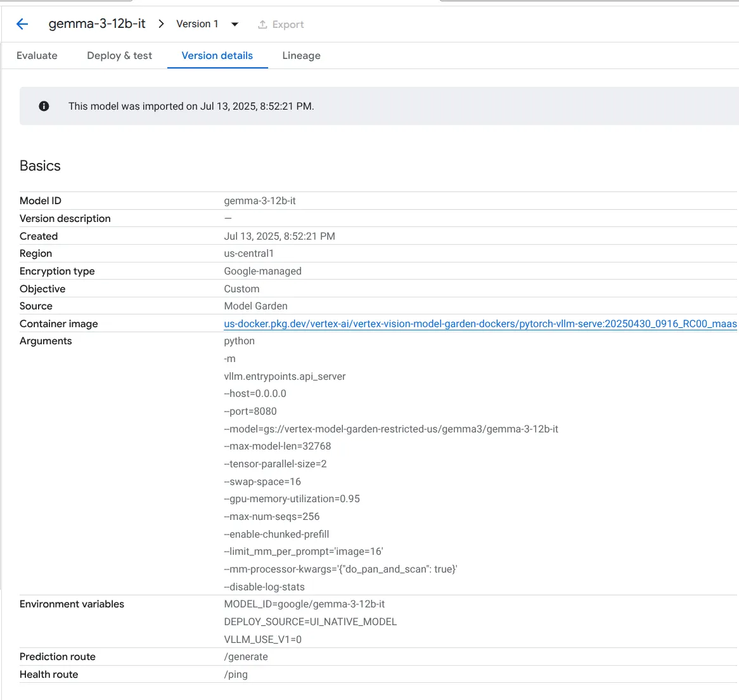Click the model imported banner message
Viewport: 739px width, 700px height.
pyautogui.click(x=191, y=106)
